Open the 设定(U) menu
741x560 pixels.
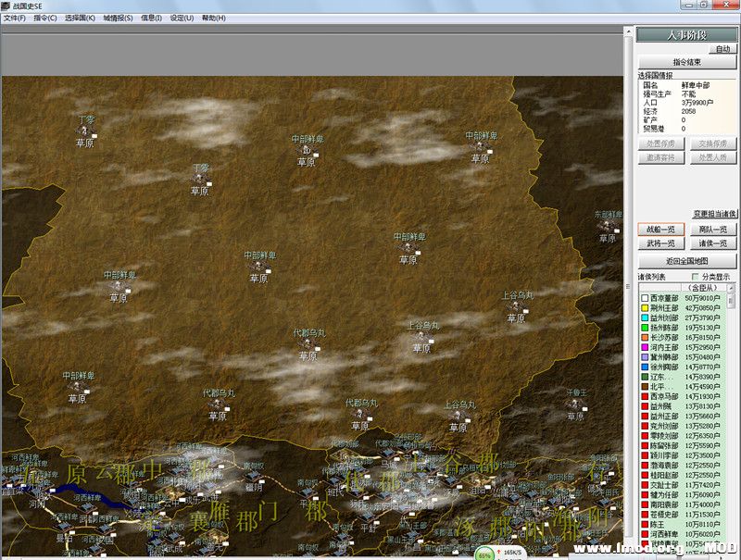coord(182,18)
